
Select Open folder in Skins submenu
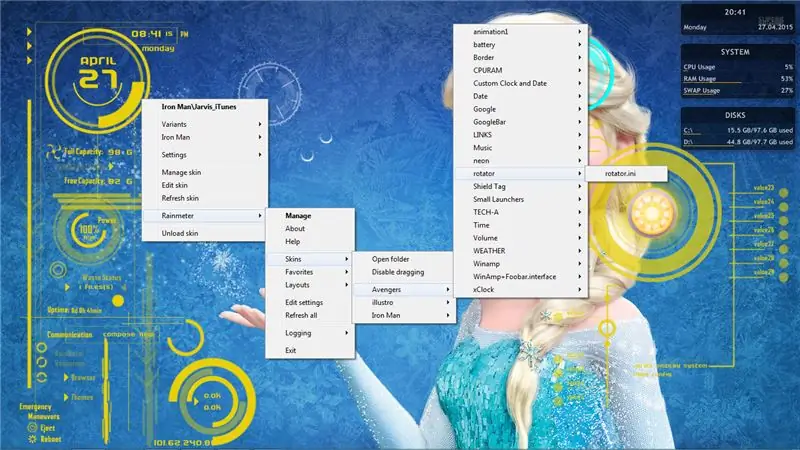tap(403, 259)
